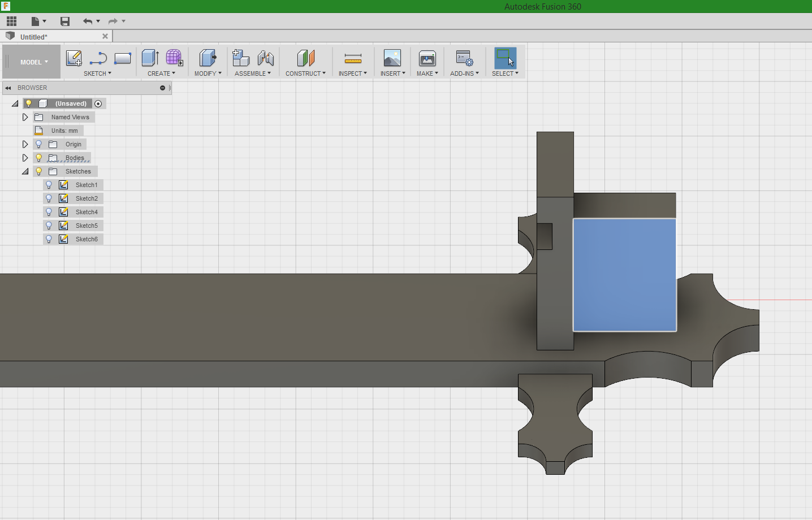
Task: Open the INSPECT menu
Action: pyautogui.click(x=353, y=73)
